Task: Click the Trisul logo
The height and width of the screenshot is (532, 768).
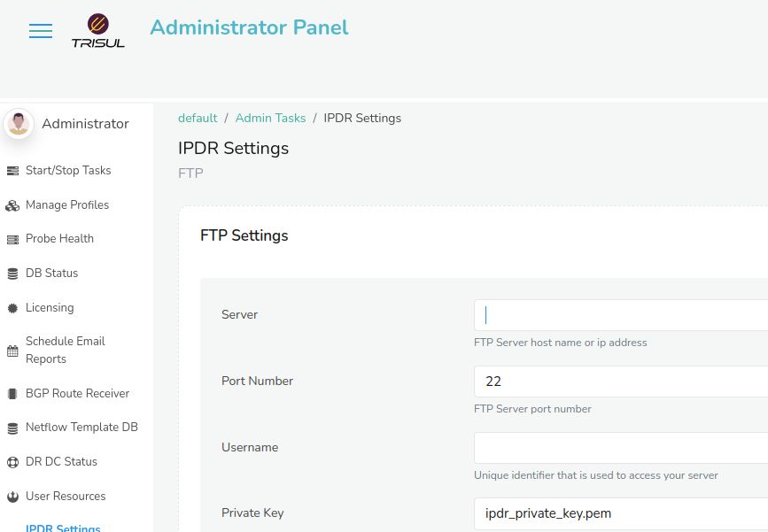Action: point(98,30)
